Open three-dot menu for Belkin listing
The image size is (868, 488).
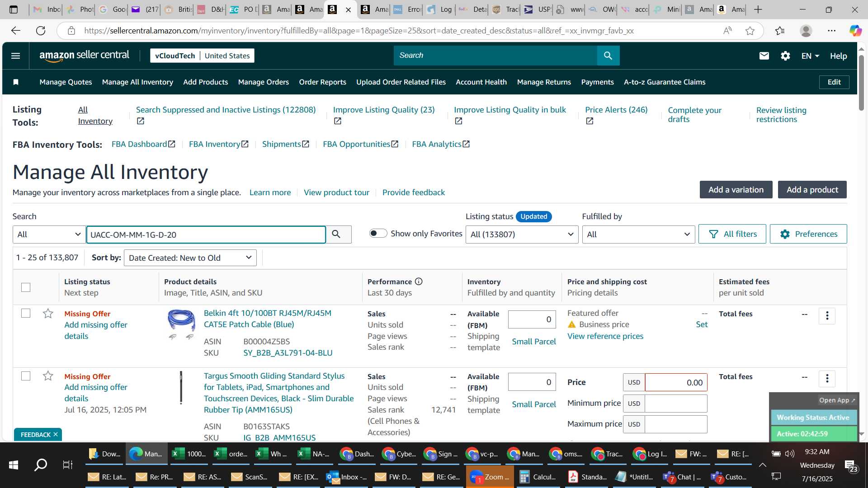[827, 316]
